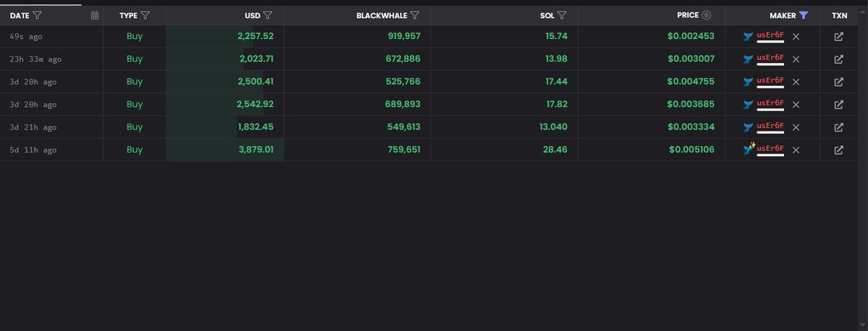Click SOL amount 28.46
Screen dimensions: 868x331
coord(556,150)
